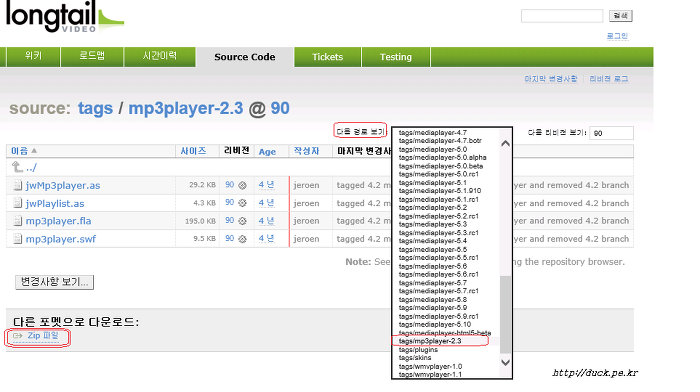Image resolution: width=700 pixels, height=392 pixels.
Task: Open changeset gear icon in mp3player.fla row
Action: 242,221
